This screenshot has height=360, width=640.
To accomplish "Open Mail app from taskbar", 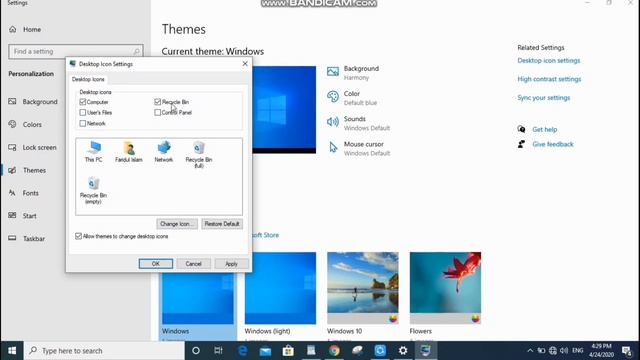I will coord(265,351).
